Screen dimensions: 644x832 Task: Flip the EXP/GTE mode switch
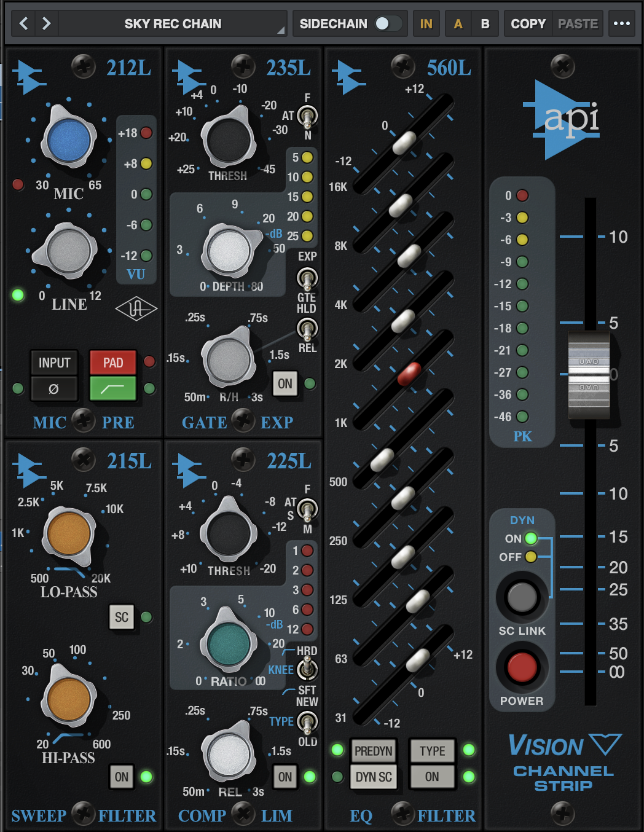tap(307, 278)
